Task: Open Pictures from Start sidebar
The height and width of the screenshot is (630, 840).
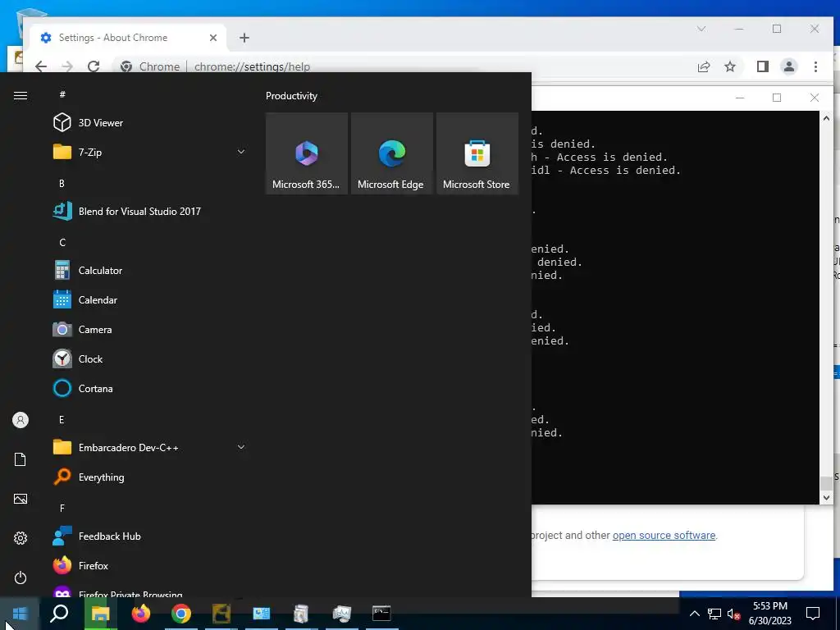Action: click(x=21, y=499)
